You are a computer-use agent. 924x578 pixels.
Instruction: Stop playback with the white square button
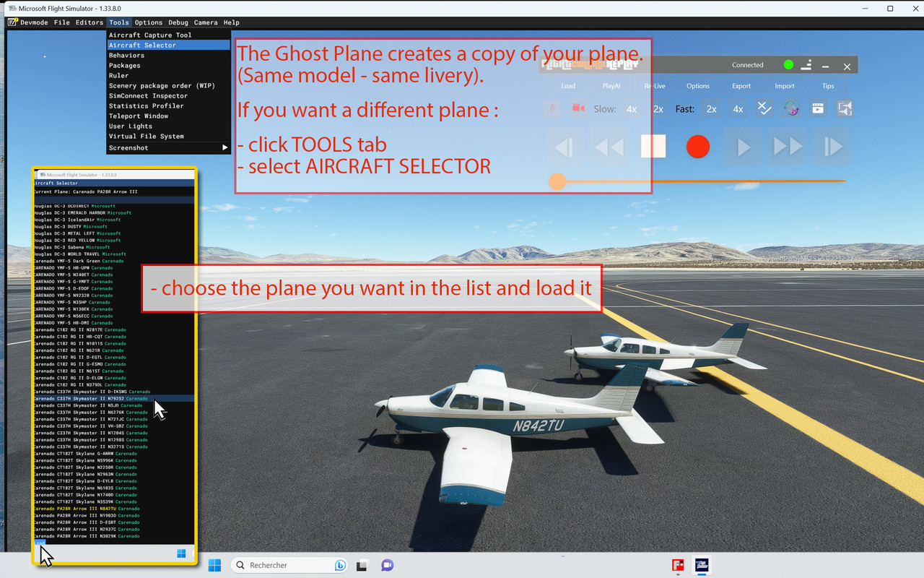point(653,147)
